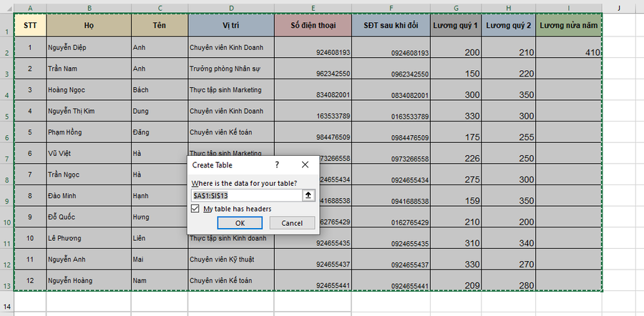Open the dialog Help question mark
The height and width of the screenshot is (316, 644).
pyautogui.click(x=277, y=165)
